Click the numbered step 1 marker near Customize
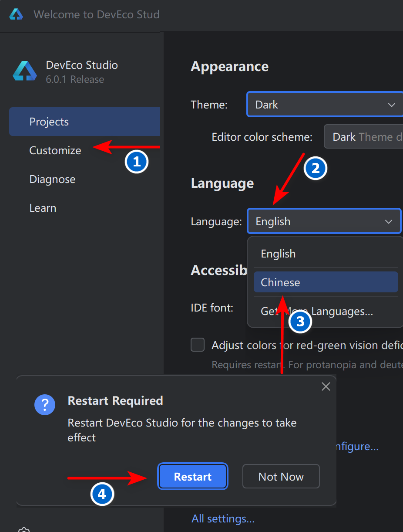Viewport: 403px width, 532px height. coord(137,162)
